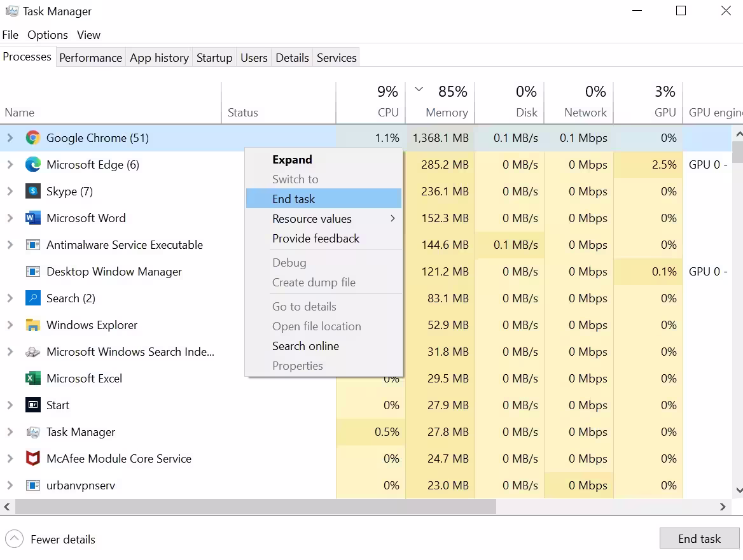Choose End task from context menu
The height and width of the screenshot is (560, 743).
coord(293,199)
